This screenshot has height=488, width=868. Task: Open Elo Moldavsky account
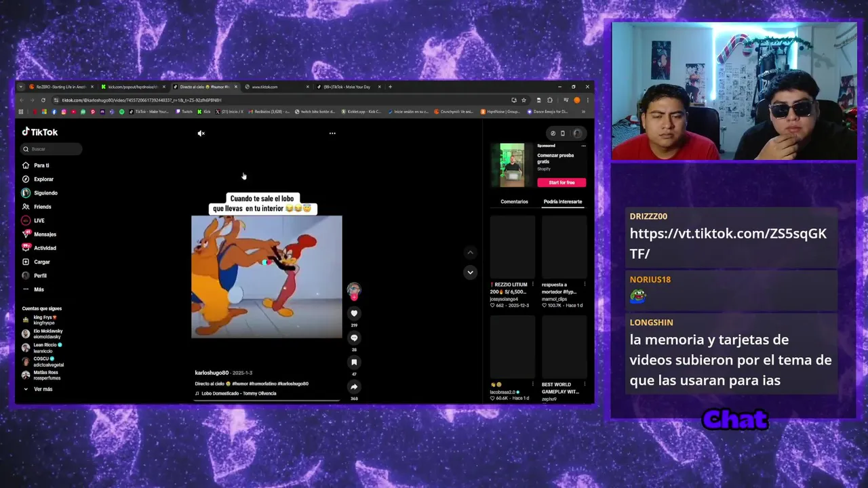(42, 333)
